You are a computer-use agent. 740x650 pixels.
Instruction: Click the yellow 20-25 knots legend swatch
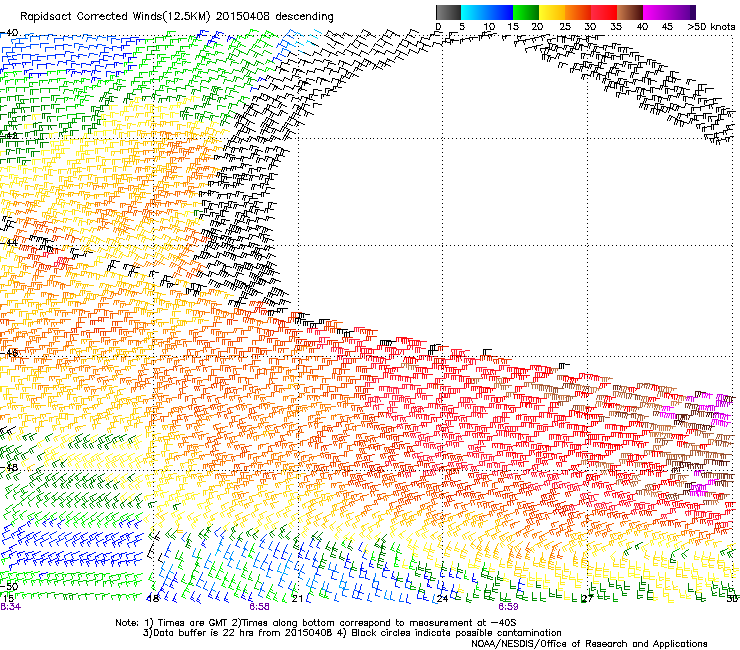click(552, 12)
